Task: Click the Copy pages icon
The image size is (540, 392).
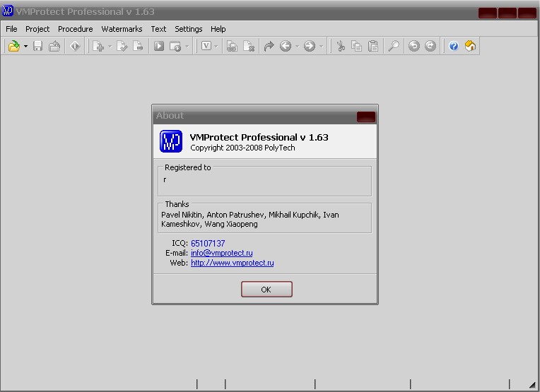Action: click(x=357, y=46)
